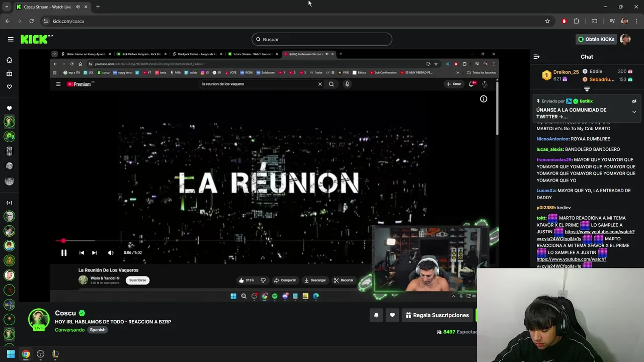
Task: Select the Spanish language tag
Action: click(x=98, y=330)
